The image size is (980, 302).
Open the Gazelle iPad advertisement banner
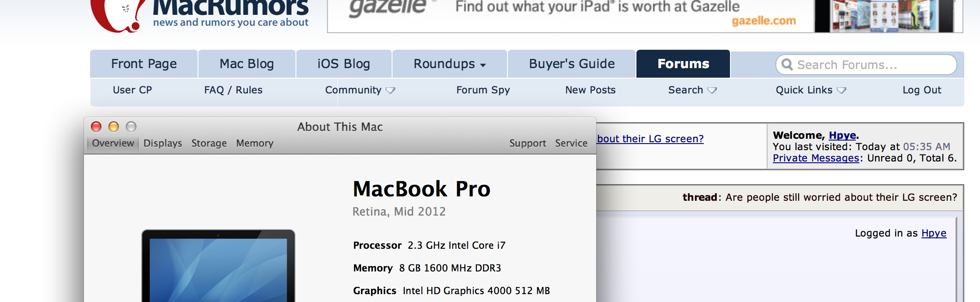[645, 16]
